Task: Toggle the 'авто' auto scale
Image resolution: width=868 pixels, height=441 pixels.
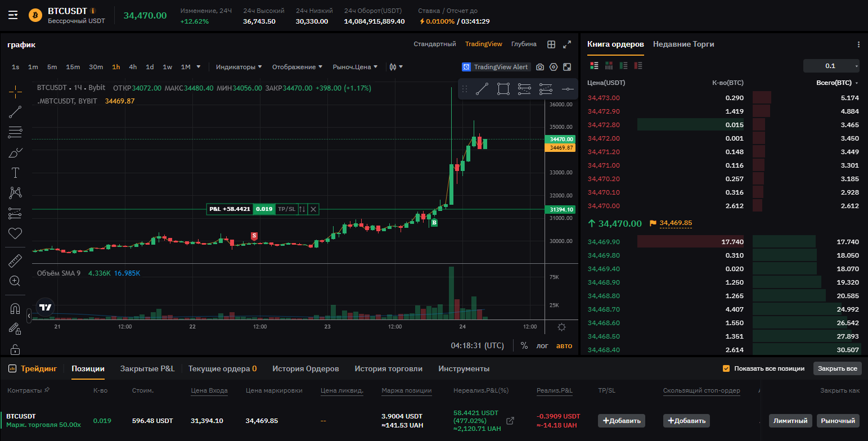Action: [564, 345]
